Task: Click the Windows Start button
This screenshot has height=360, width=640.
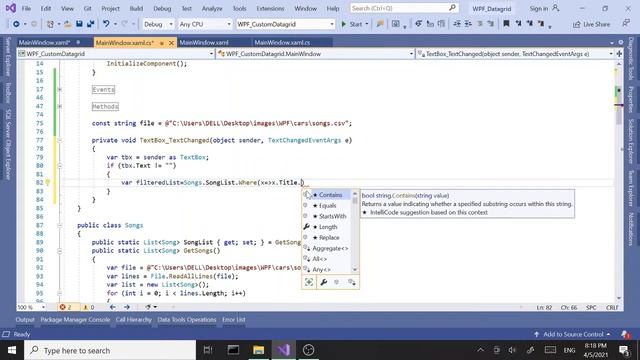Action: [x=12, y=350]
